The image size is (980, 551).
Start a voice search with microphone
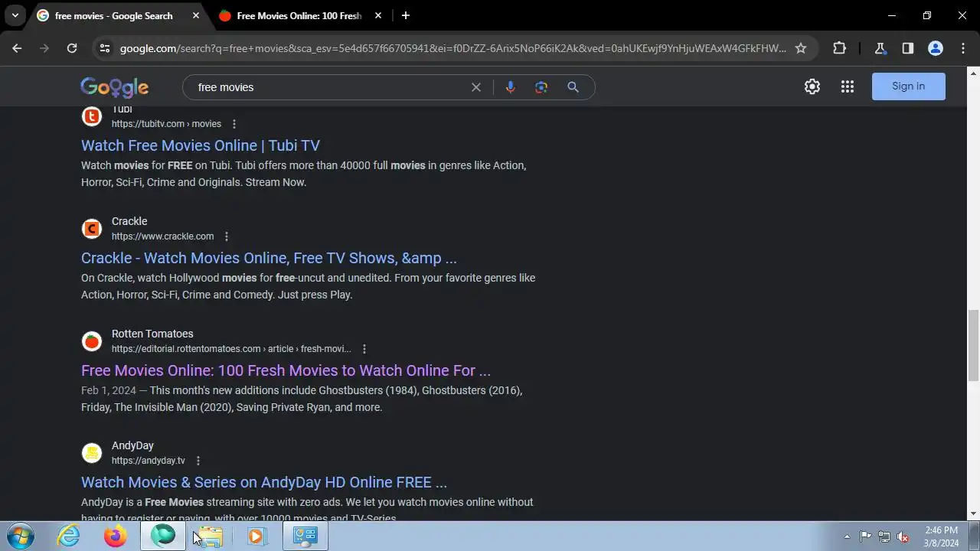pos(510,87)
